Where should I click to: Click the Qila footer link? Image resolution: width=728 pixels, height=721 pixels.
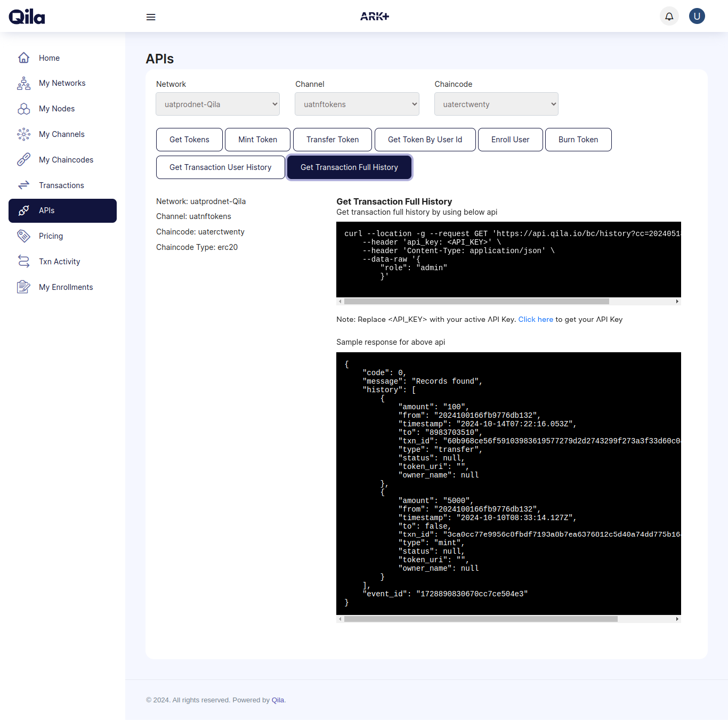278,700
